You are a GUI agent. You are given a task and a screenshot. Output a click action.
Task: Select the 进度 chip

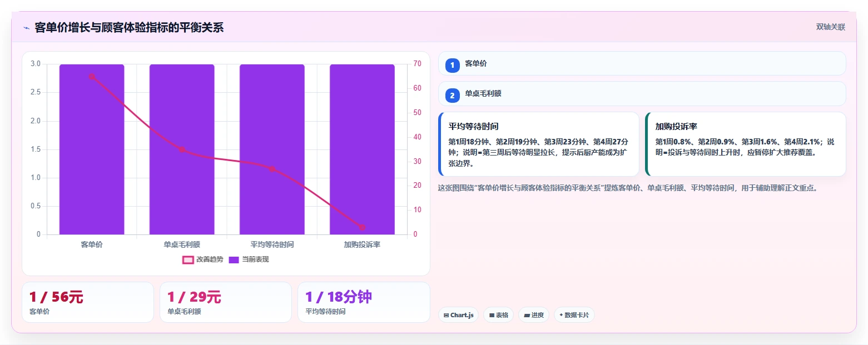pyautogui.click(x=534, y=315)
